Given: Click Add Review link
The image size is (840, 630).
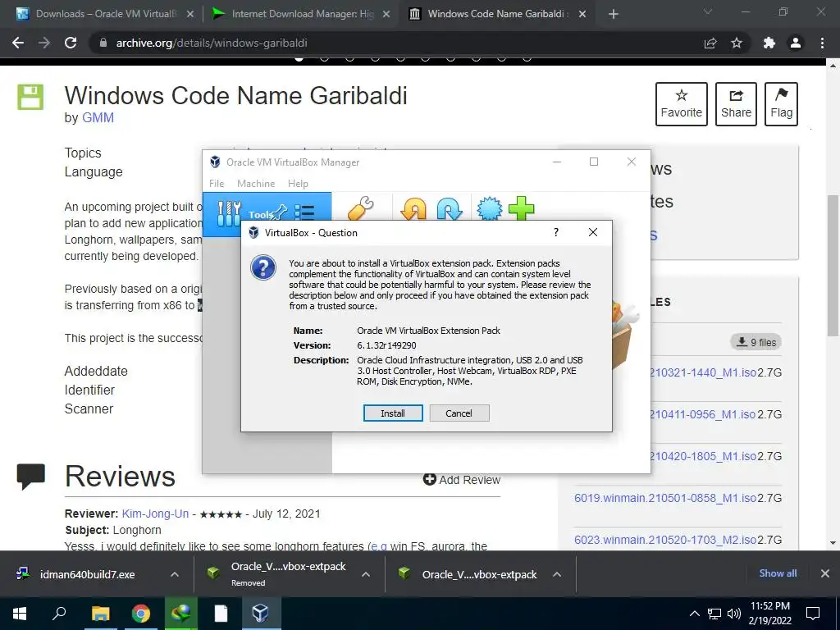Looking at the screenshot, I should pyautogui.click(x=462, y=479).
